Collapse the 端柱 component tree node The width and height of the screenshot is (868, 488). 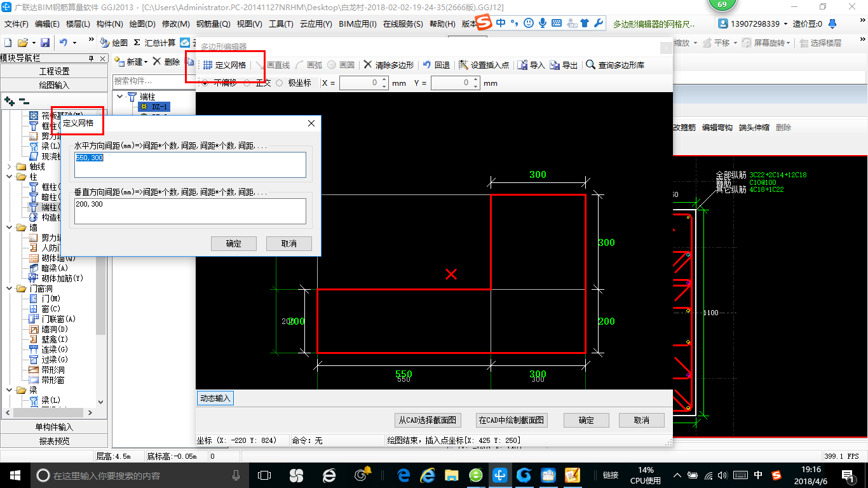pos(119,97)
